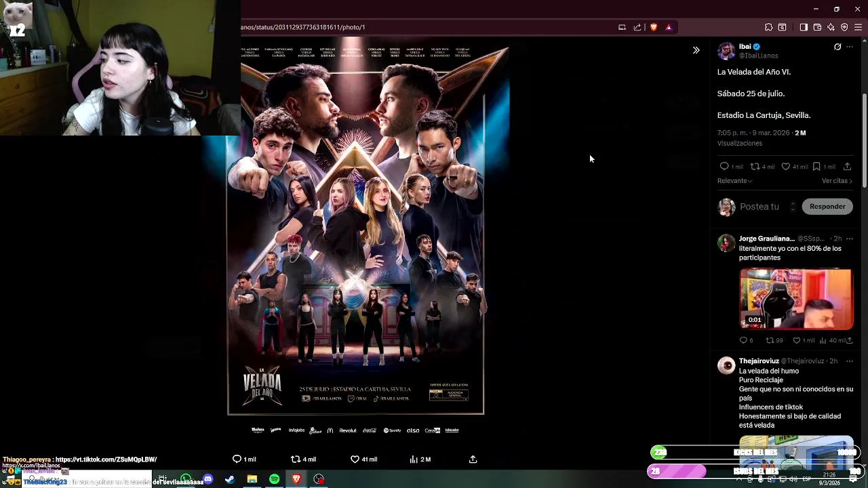The height and width of the screenshot is (488, 868).
Task: Click the tiktok link in chat overlay
Action: [106, 460]
